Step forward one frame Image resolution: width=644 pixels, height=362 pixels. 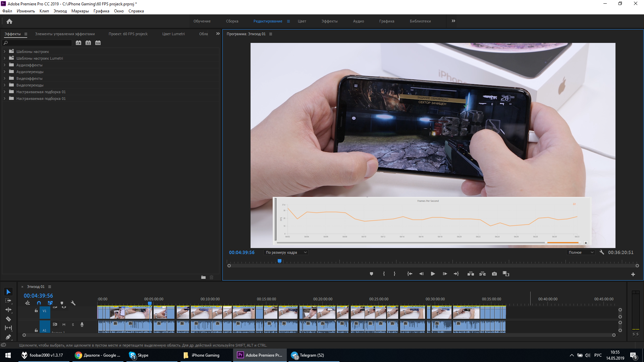445,274
